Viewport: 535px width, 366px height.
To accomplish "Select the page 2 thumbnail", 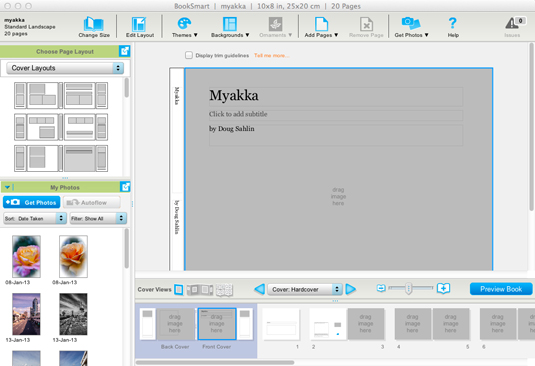I will point(328,324).
